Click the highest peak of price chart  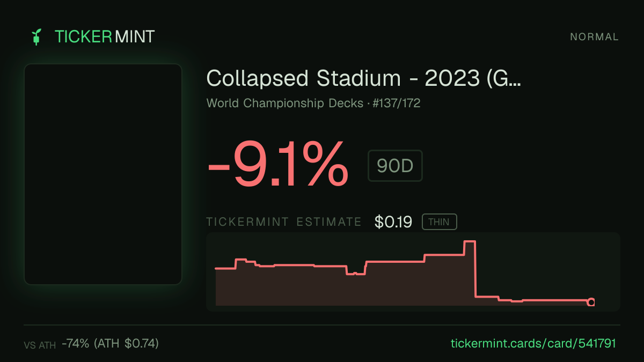click(470, 242)
